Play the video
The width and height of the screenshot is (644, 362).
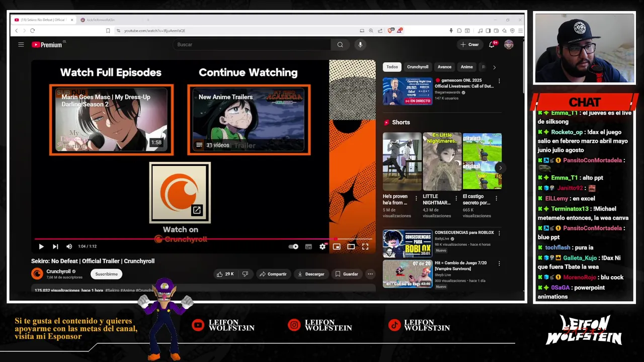pyautogui.click(x=41, y=246)
